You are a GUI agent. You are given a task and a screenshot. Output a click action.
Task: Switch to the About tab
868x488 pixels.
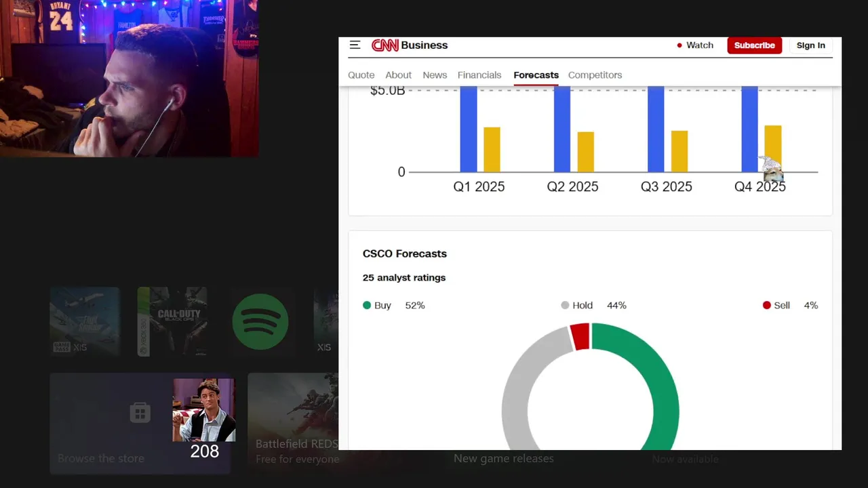click(x=399, y=75)
